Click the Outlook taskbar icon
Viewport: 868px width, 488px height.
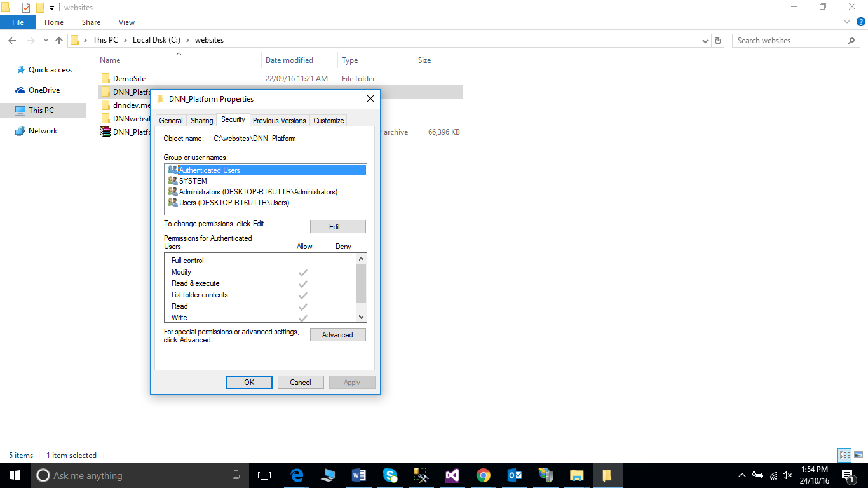coord(515,475)
